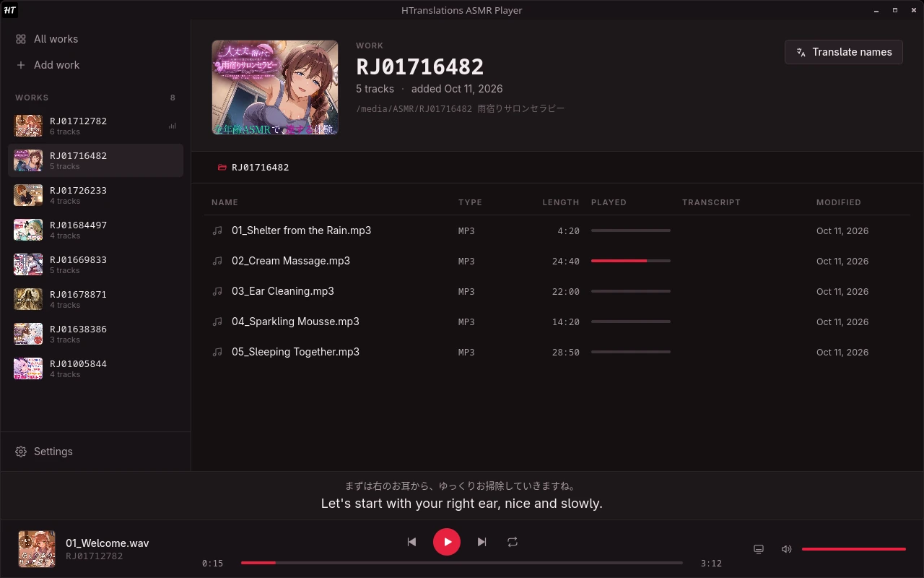
Task: Click music note icon for 03_Ear Cleaning
Action: [x=217, y=291]
